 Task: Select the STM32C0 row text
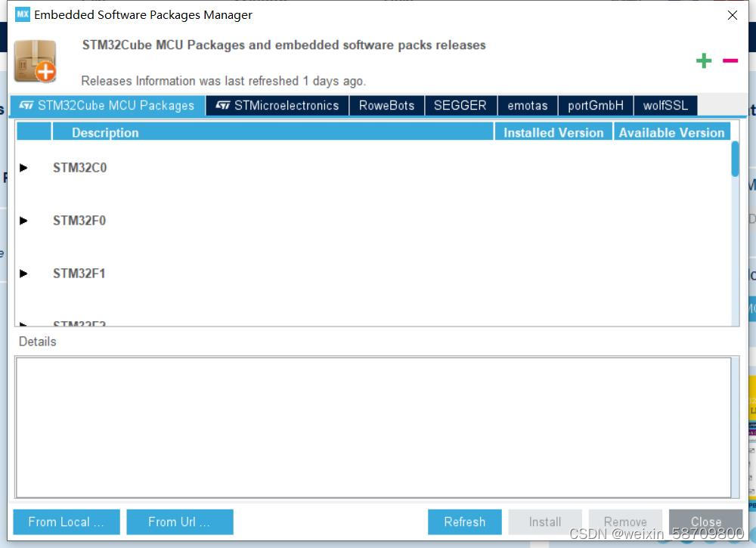point(79,168)
